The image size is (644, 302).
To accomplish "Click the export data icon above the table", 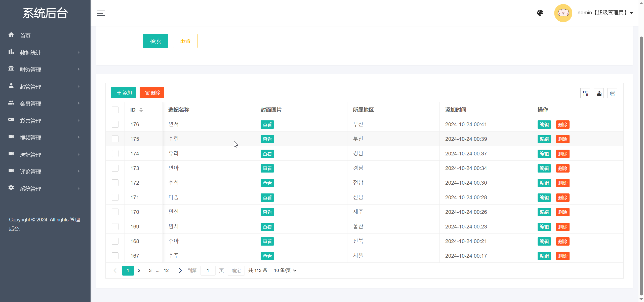I will tap(599, 93).
